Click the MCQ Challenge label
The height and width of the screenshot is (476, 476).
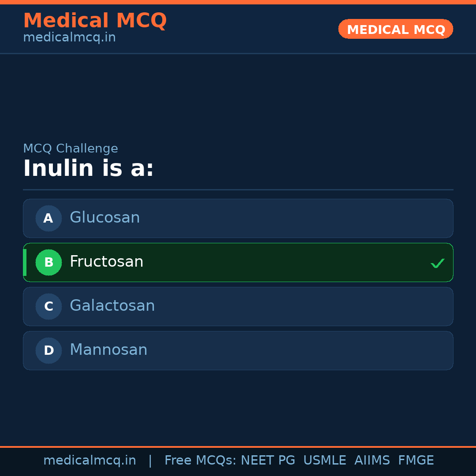(x=71, y=149)
